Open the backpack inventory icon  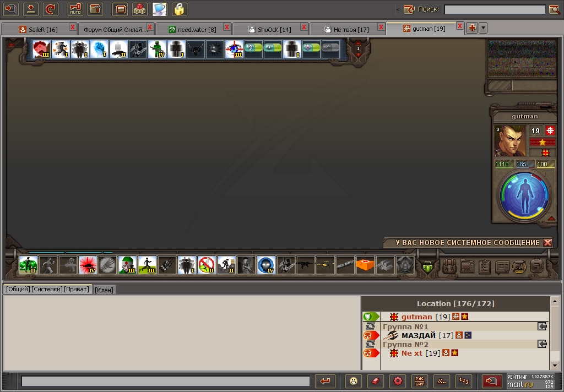coord(449,266)
